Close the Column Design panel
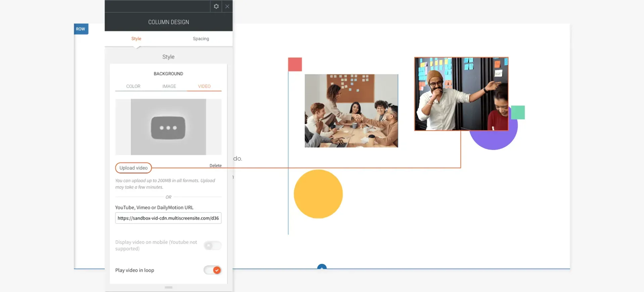This screenshot has width=644, height=292. point(227,6)
